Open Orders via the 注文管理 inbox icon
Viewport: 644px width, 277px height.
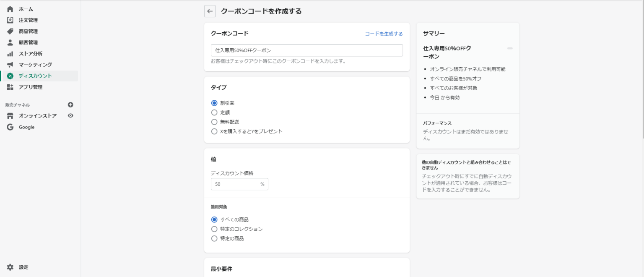coord(10,20)
